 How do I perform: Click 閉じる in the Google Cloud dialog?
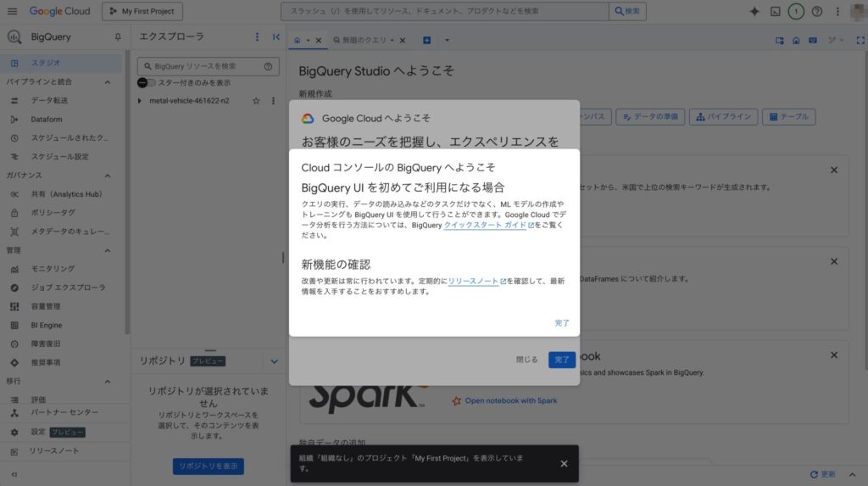point(527,360)
